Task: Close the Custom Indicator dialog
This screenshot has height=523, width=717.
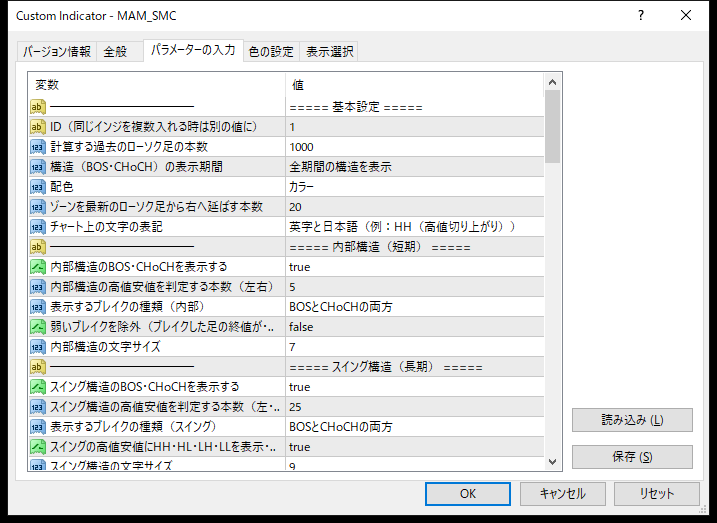Action: [x=686, y=16]
